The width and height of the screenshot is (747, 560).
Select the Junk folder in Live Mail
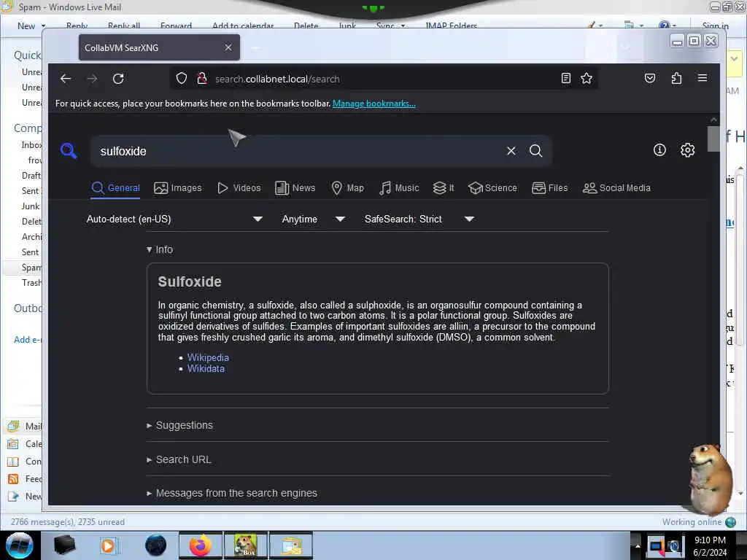[31, 206]
